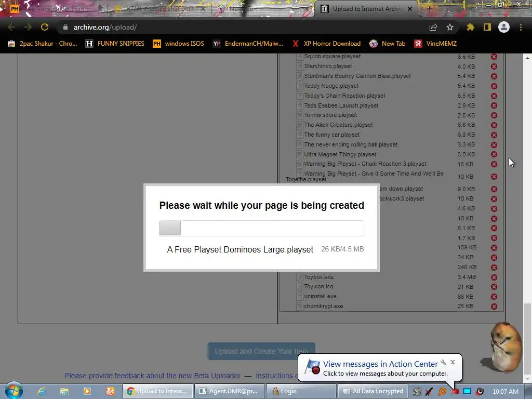Click the page creation progress bar
This screenshot has width=532, height=399.
click(262, 228)
